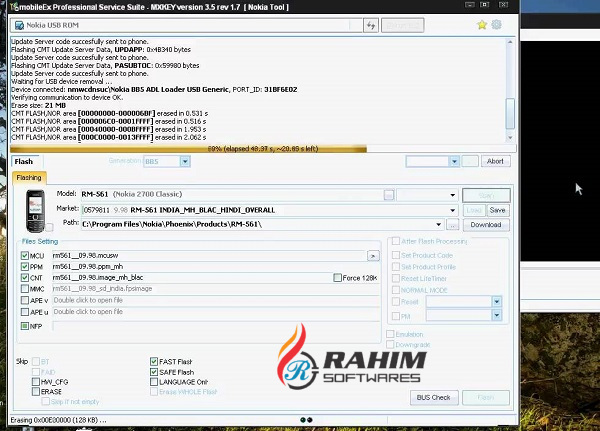Image resolution: width=600 pixels, height=431 pixels.
Task: Open the PM option dropdown
Action: coord(497,315)
